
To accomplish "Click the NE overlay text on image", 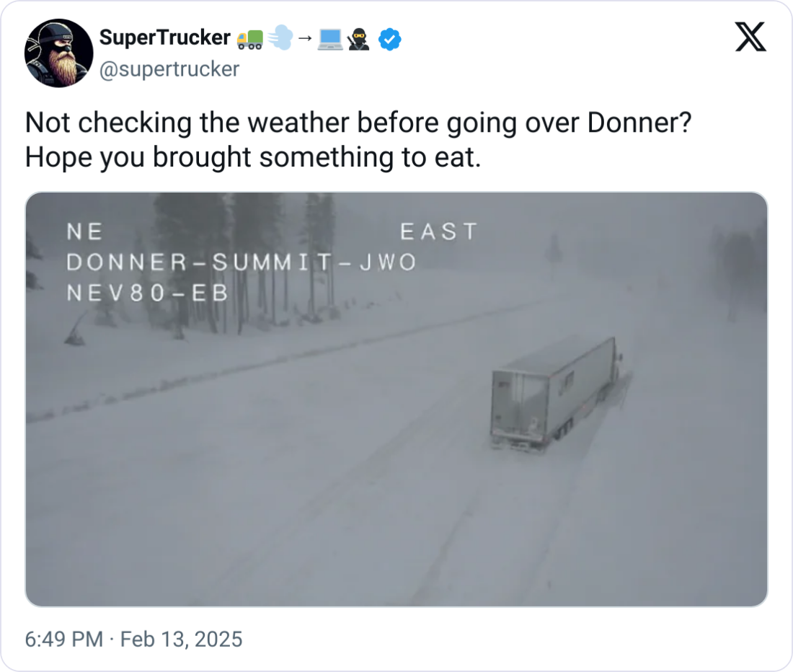I will 84,231.
